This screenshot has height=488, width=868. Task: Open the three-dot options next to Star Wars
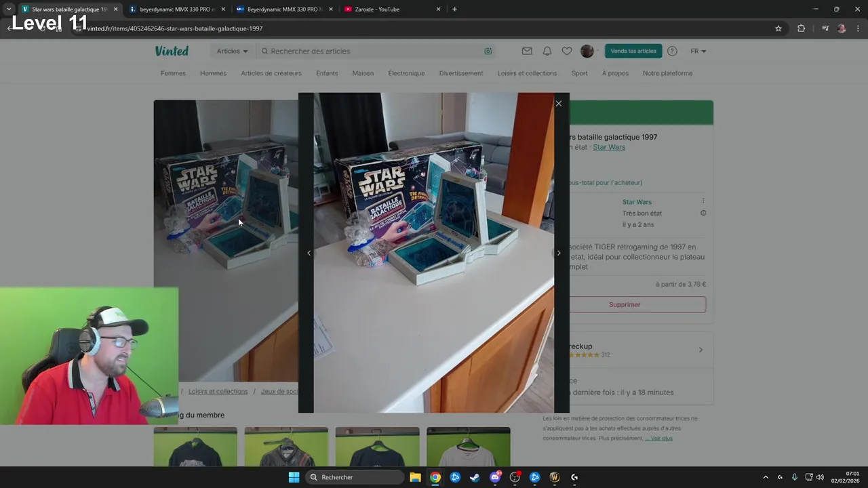pyautogui.click(x=703, y=201)
